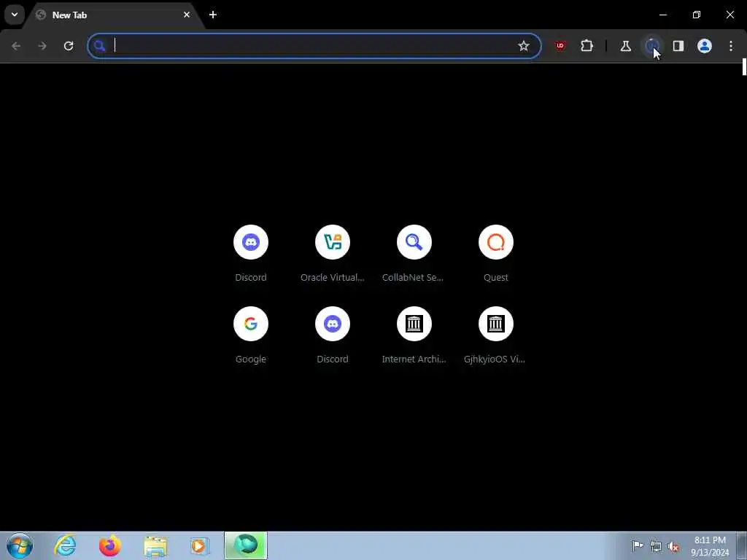The height and width of the screenshot is (560, 747).
Task: Click the search icon in address bar
Action: point(99,46)
